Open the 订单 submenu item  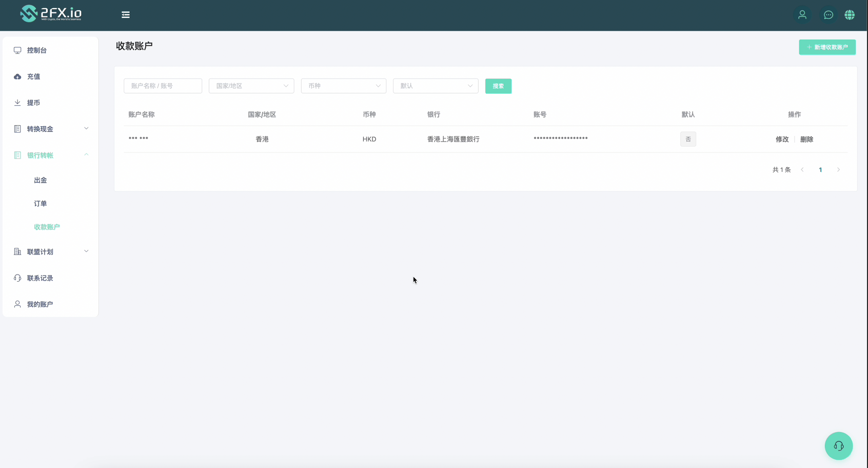(x=41, y=204)
